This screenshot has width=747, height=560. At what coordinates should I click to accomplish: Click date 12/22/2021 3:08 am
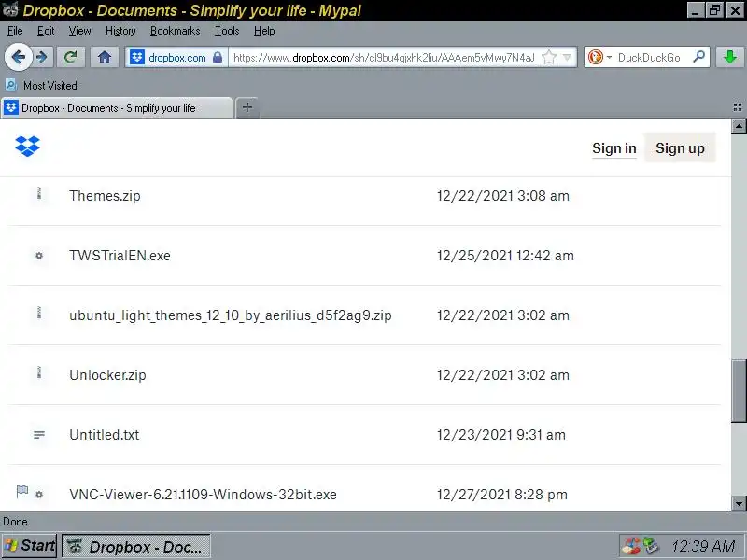click(503, 196)
